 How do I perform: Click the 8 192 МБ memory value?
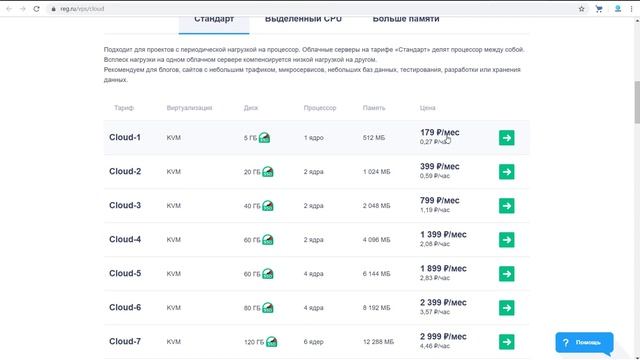pyautogui.click(x=376, y=308)
